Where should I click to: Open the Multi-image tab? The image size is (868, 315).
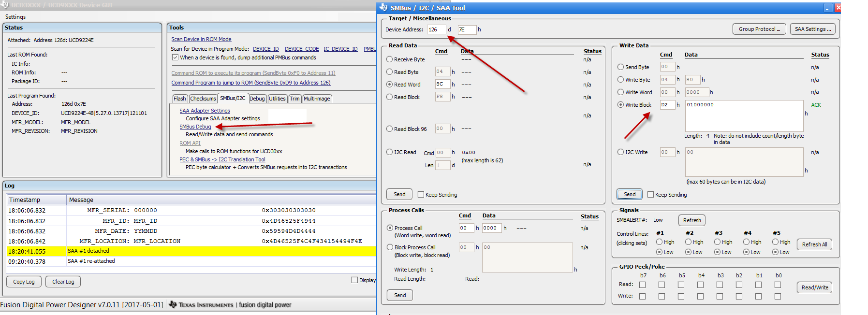317,99
